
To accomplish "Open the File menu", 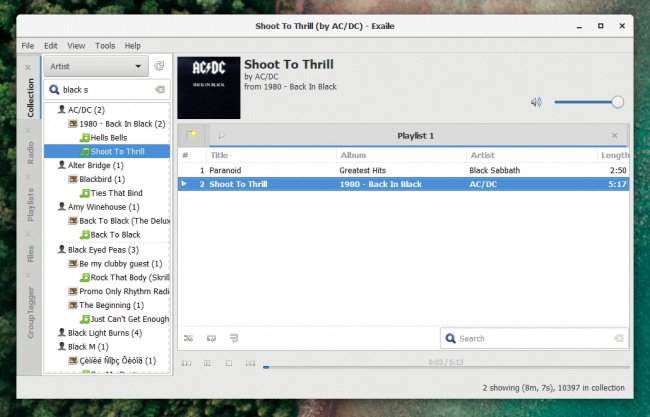I will click(28, 46).
